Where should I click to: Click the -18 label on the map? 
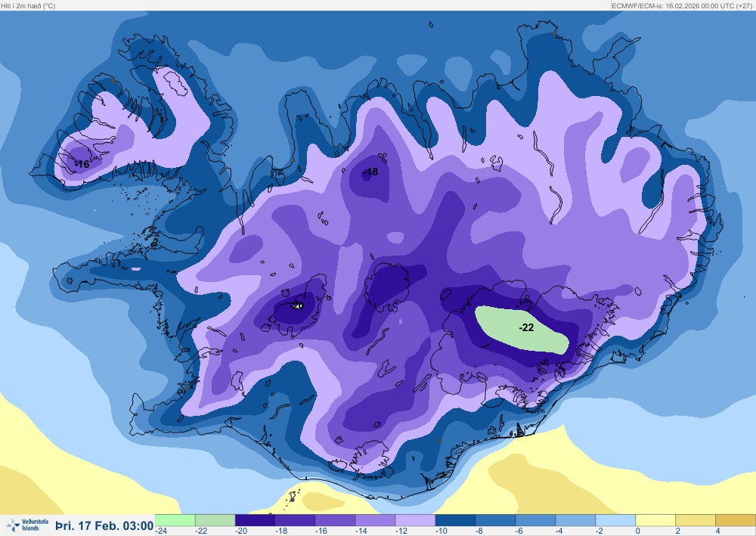[370, 172]
